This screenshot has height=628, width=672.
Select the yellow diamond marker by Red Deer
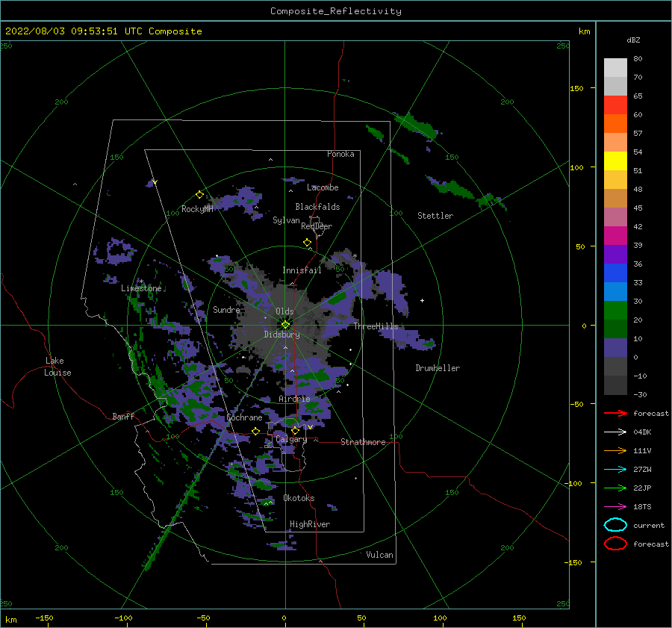pos(307,243)
